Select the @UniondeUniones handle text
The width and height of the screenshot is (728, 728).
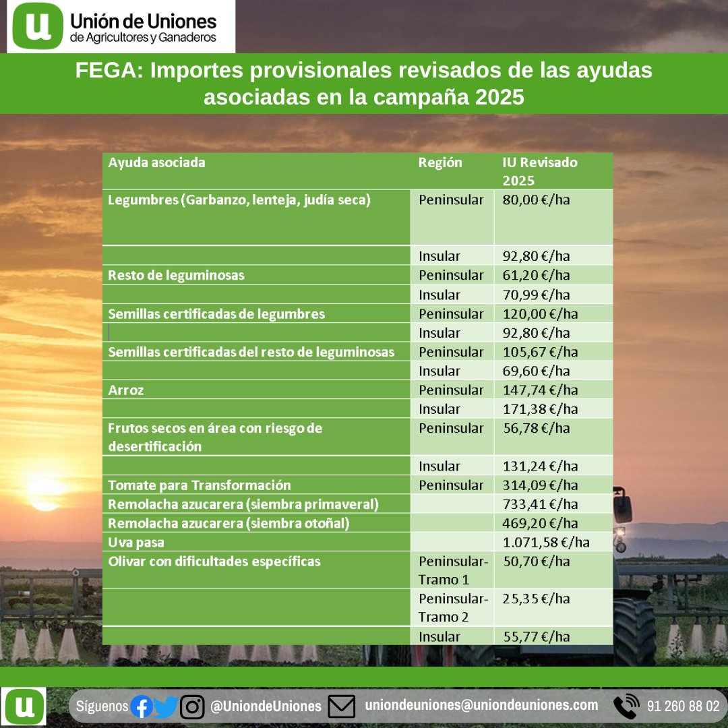click(x=266, y=706)
